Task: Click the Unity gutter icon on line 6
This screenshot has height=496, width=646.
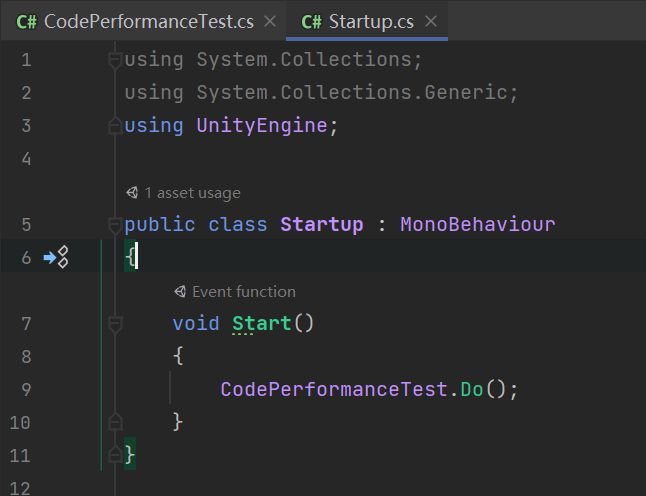Action: 63,257
